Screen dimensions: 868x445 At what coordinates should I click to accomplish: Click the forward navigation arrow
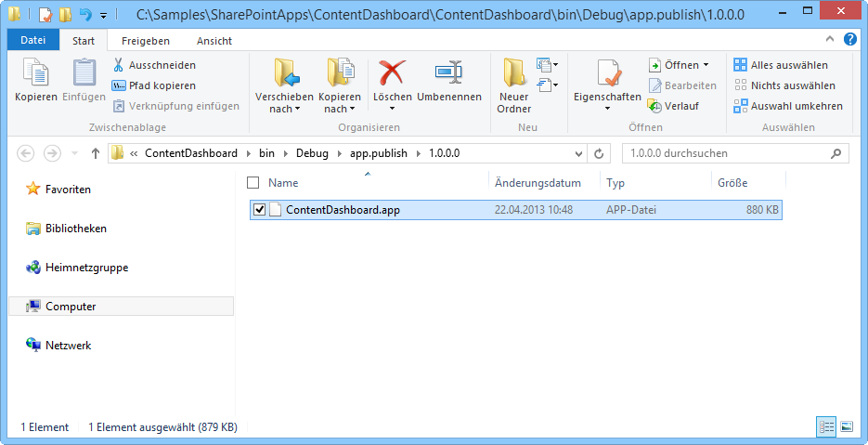pos(52,153)
